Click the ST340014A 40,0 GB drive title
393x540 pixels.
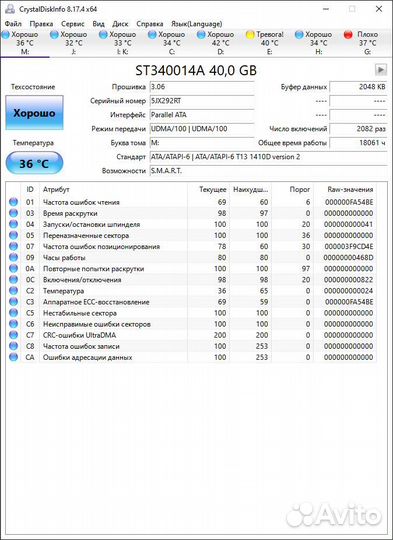pos(196,70)
